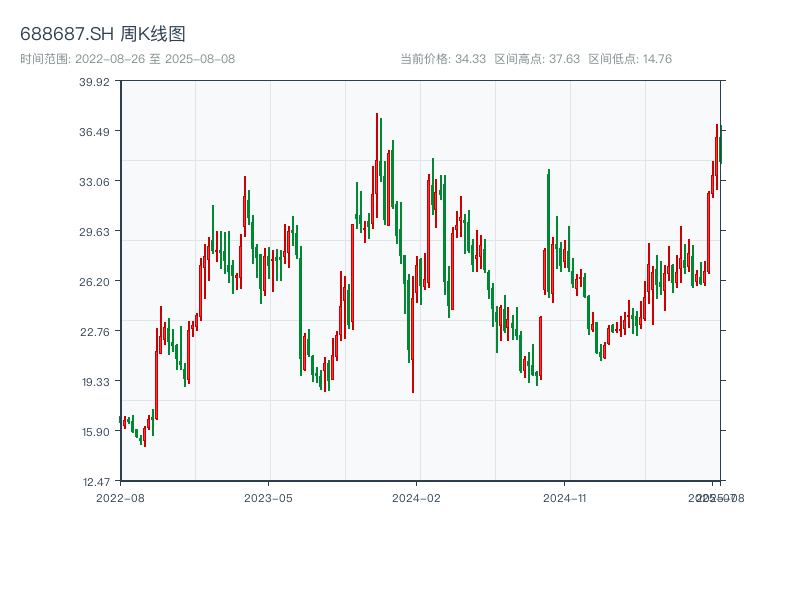Click the x-axis label 2024-02
The image size is (800, 600).
click(x=416, y=498)
